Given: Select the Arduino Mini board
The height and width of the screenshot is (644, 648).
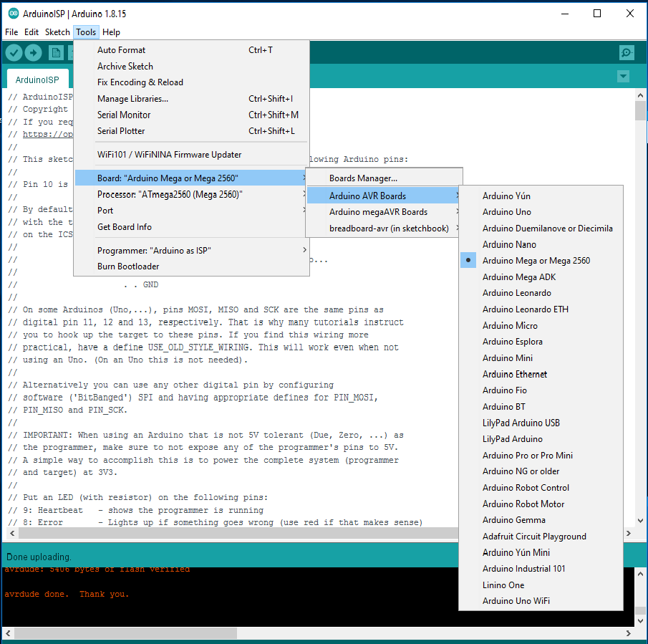Looking at the screenshot, I should coord(541,358).
